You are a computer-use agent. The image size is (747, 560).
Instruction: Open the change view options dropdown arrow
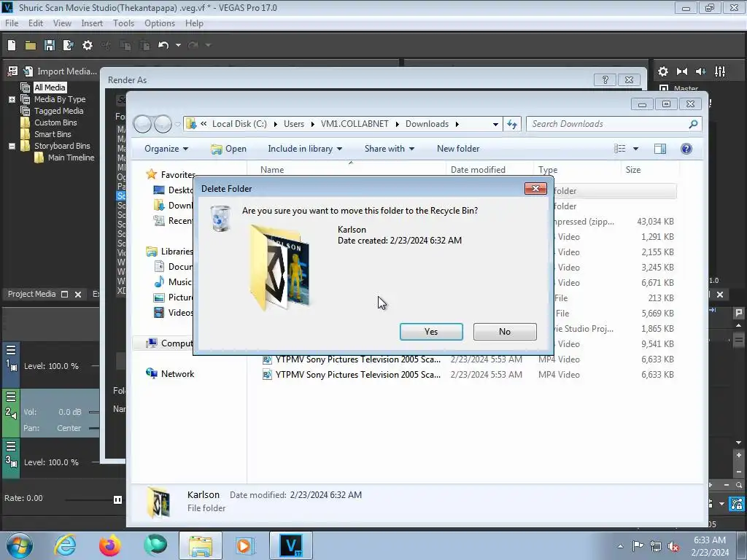[x=635, y=149]
